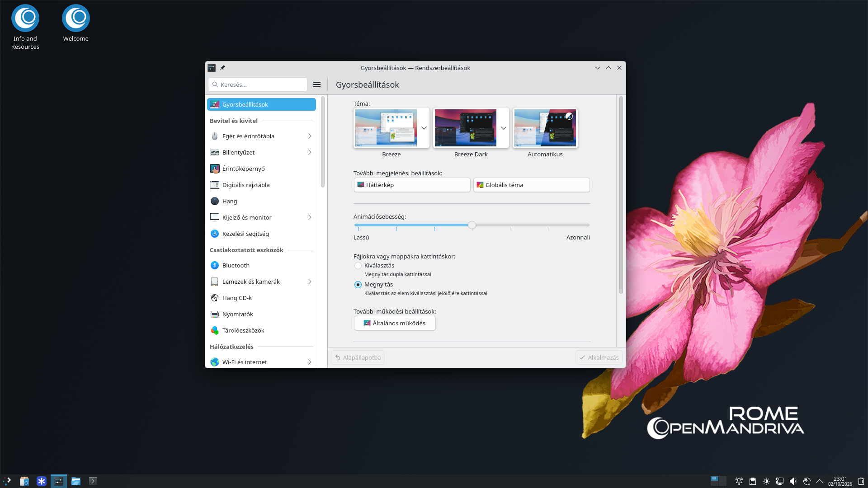868x488 pixels.
Task: Open the application launcher in the taskbar
Action: (x=7, y=481)
